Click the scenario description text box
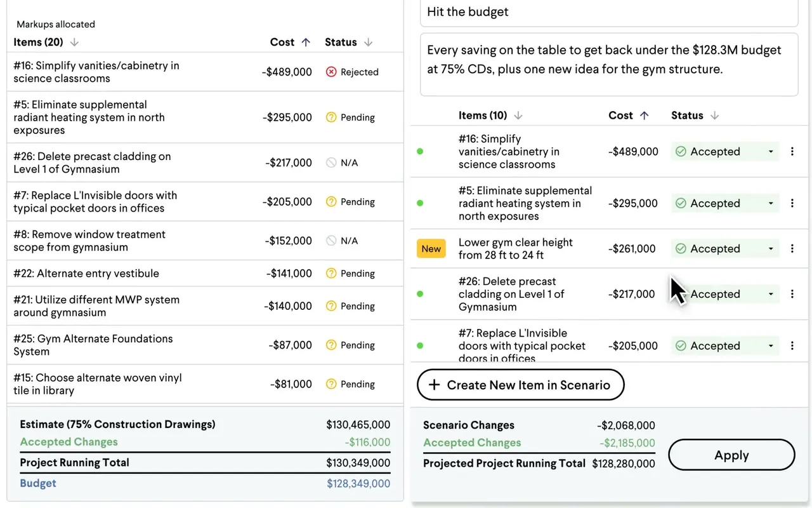 tap(609, 65)
